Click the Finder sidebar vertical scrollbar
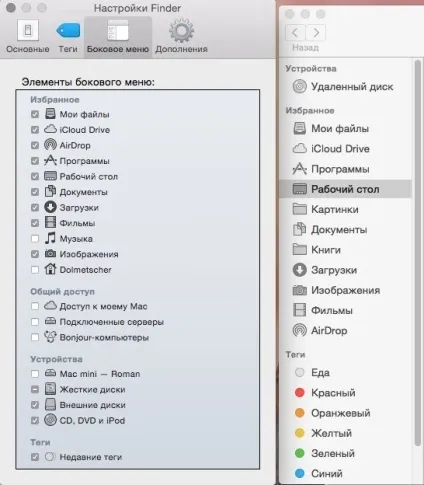The image size is (424, 485). pos(417,253)
